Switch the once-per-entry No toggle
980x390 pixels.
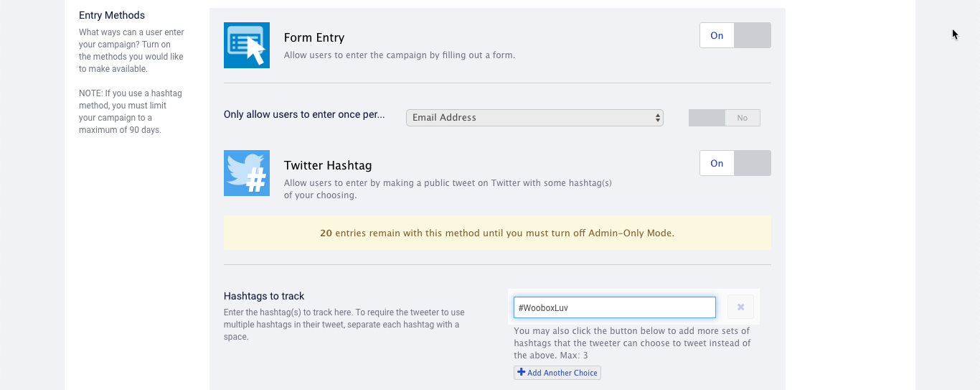(x=725, y=118)
